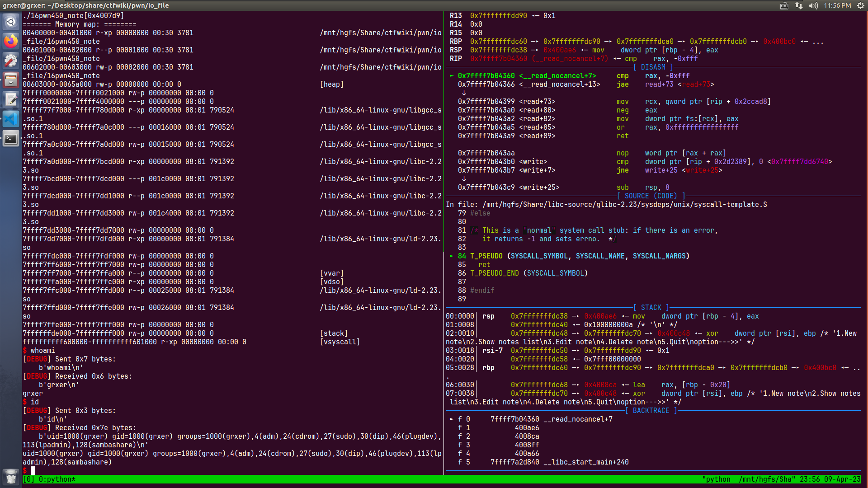Screen dimensions: 868x488
Task: Click backtrace frame 1 address 400ae6
Action: (527, 428)
